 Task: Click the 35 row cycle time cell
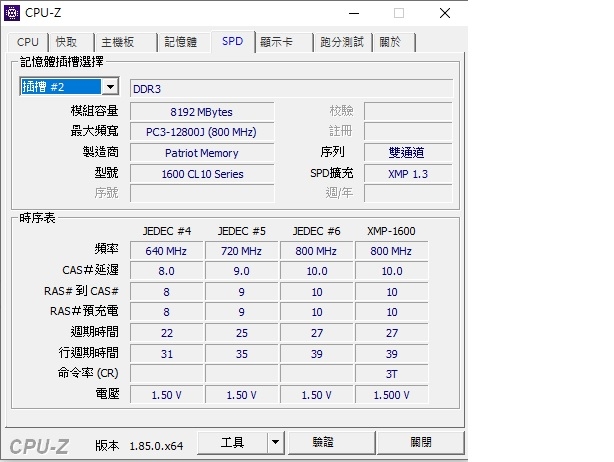(x=242, y=354)
